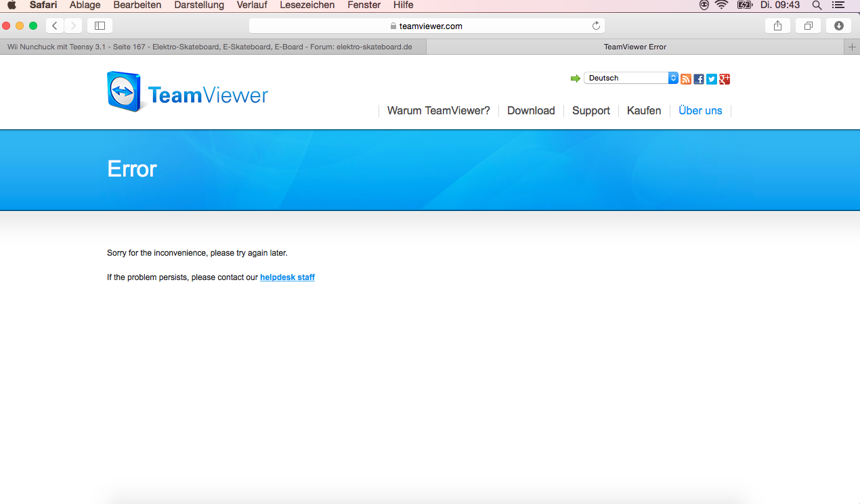
Task: Open the Support nav link
Action: pyautogui.click(x=591, y=111)
